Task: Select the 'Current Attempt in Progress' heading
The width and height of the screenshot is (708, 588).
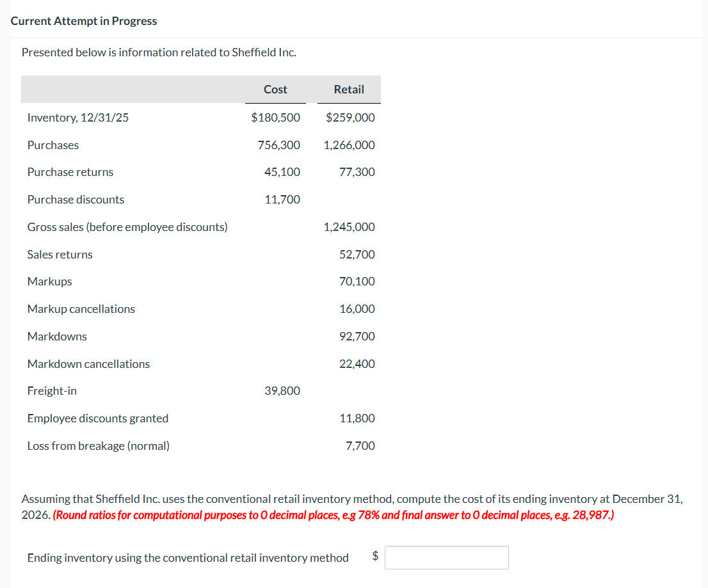Action: click(x=83, y=21)
